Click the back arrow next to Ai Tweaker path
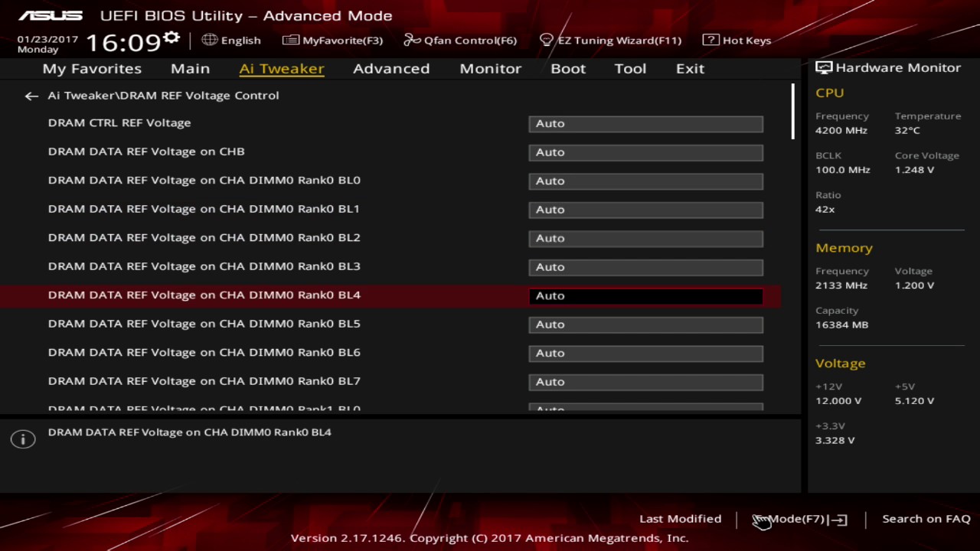The height and width of the screenshot is (551, 980). 31,96
